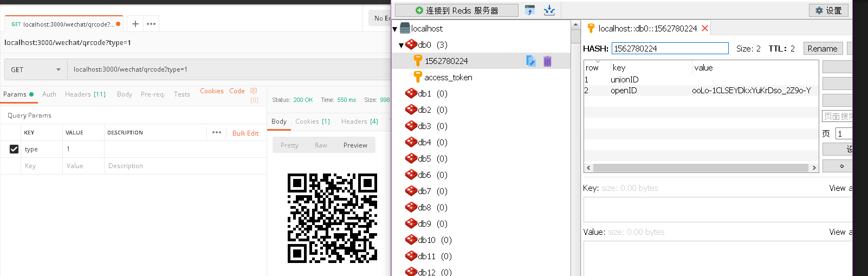Open query params column options three-dots
Image resolution: width=868 pixels, height=276 pixels.
217,132
